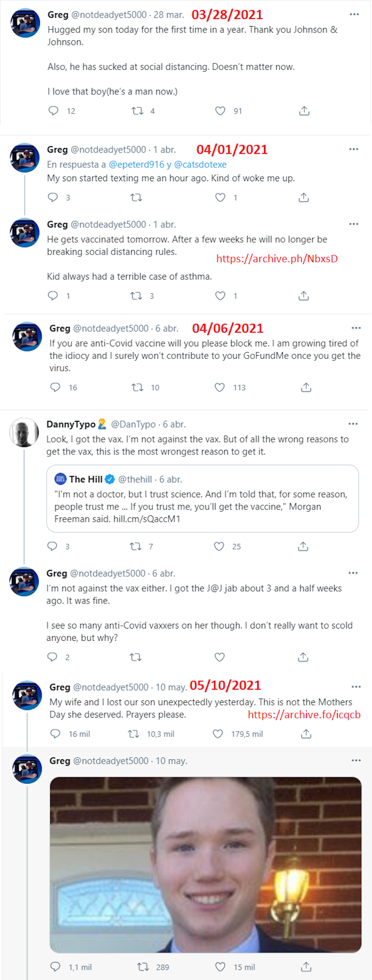372x980 pixels.
Task: Click the Greg username on 1 abr. reply
Action: [x=57, y=149]
